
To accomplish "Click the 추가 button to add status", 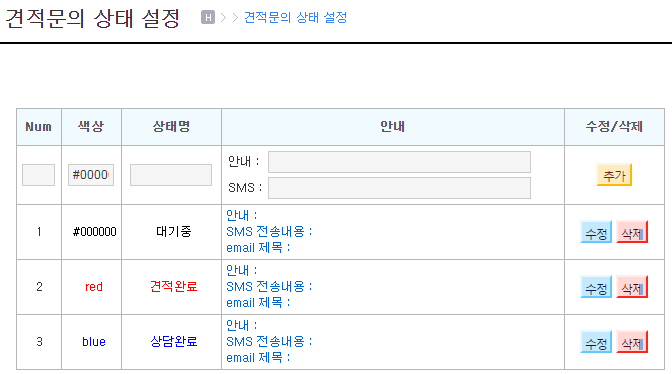I will (614, 175).
